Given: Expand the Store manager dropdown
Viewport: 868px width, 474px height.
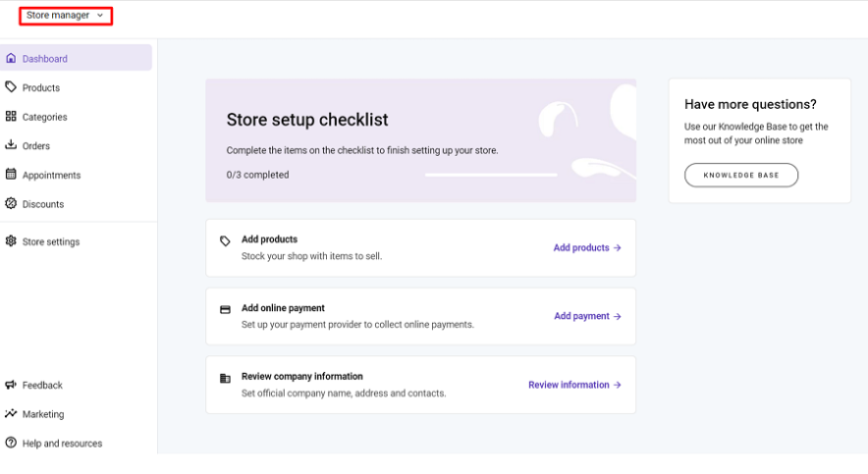Looking at the screenshot, I should coord(65,16).
